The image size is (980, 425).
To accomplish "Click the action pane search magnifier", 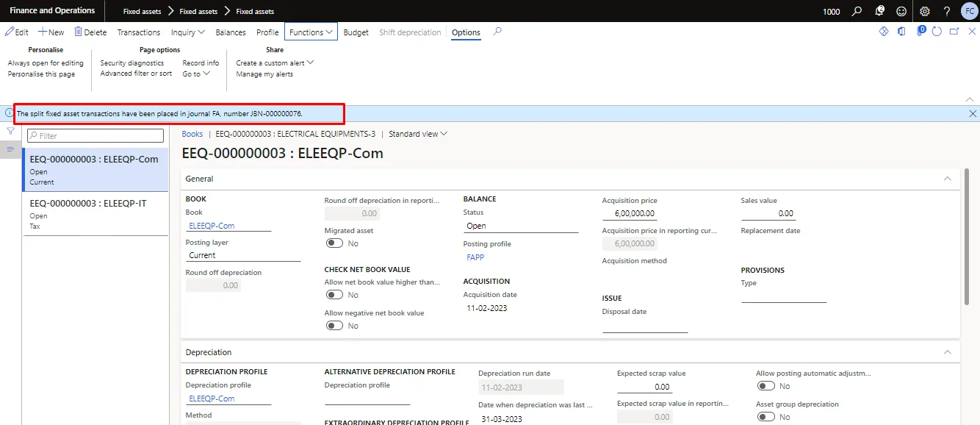I will coord(497,32).
